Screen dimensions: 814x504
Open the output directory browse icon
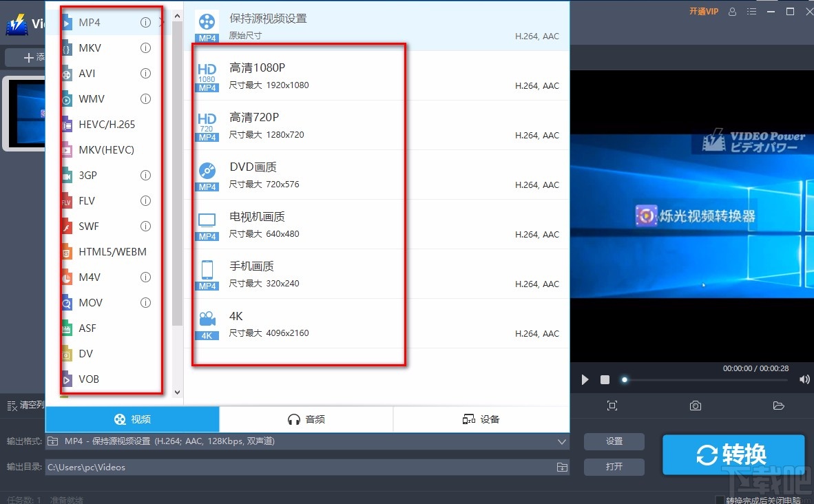click(561, 467)
